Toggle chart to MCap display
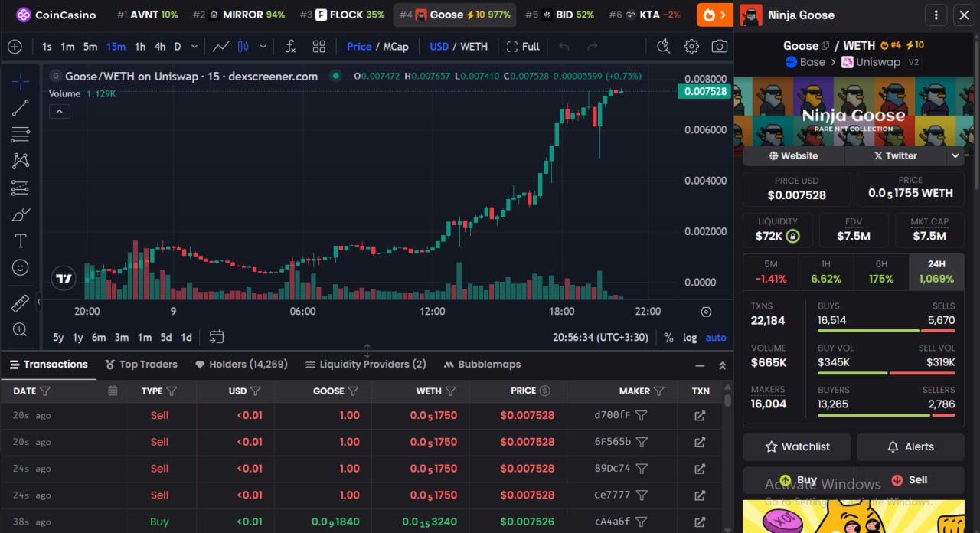 [x=396, y=47]
